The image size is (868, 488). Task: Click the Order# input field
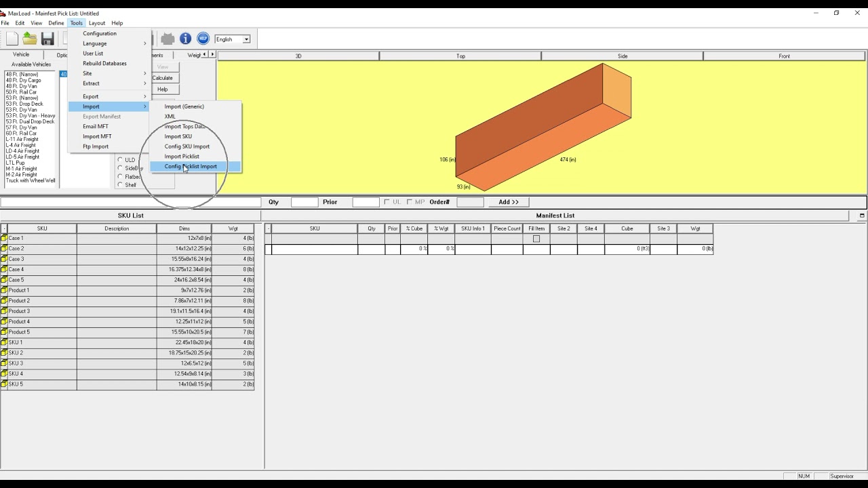tap(470, 202)
